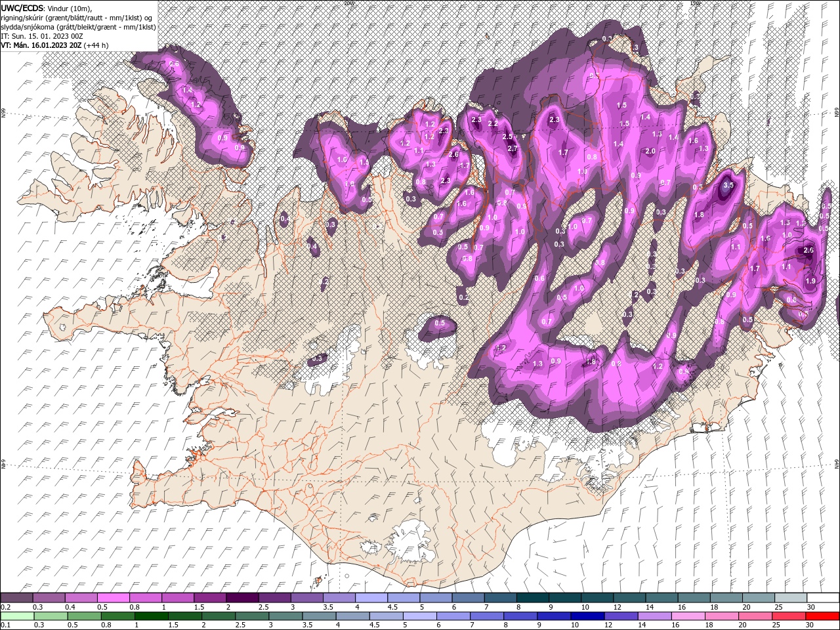Click the UWC/ECDS title text
The height and width of the screenshot is (630, 840).
pos(23,8)
